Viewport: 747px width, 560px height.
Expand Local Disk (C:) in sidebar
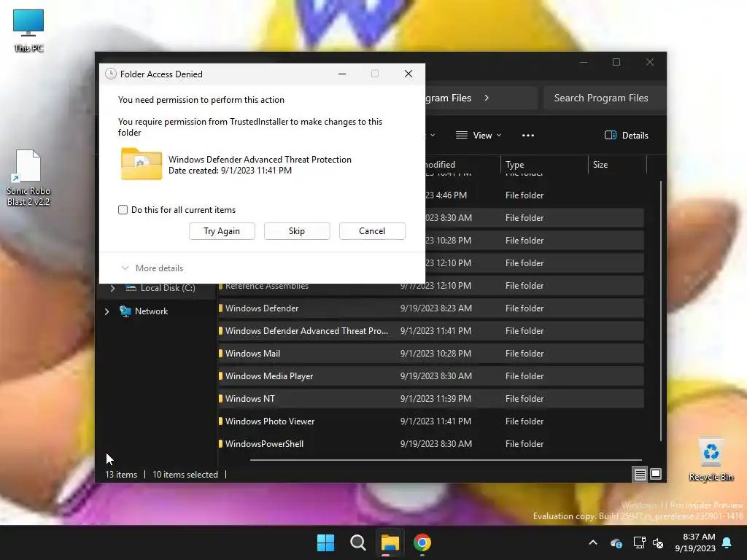[x=112, y=288]
